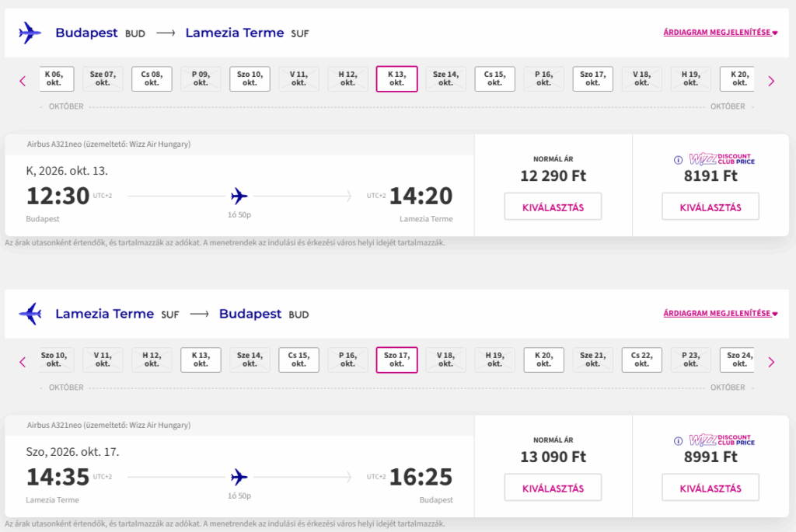Choose return date K 20, okt.
This screenshot has width=796, height=532.
(543, 360)
